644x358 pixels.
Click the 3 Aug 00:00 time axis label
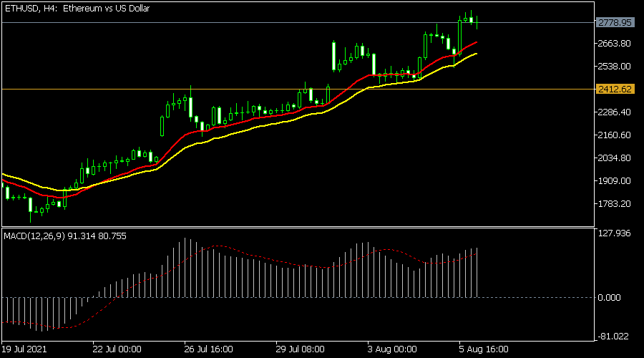[391, 349]
